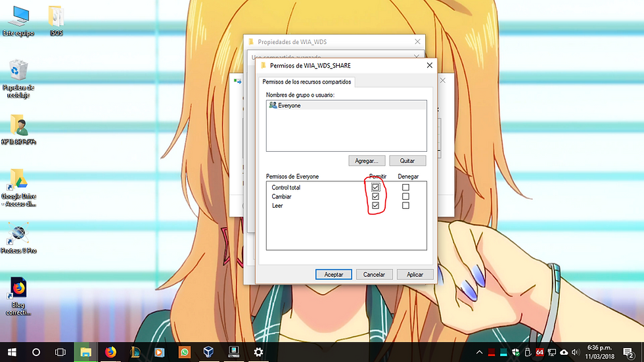Open the Este equipo desktop icon
The height and width of the screenshot is (362, 644).
(x=18, y=21)
